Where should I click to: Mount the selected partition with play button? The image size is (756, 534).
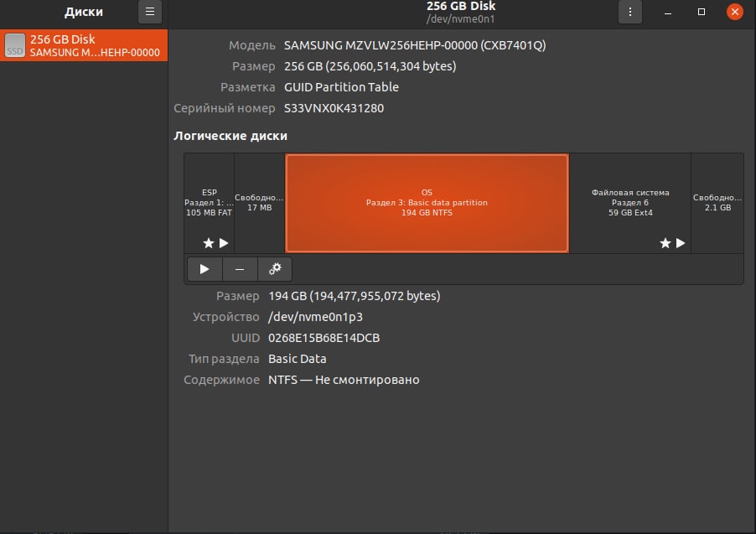pyautogui.click(x=205, y=269)
